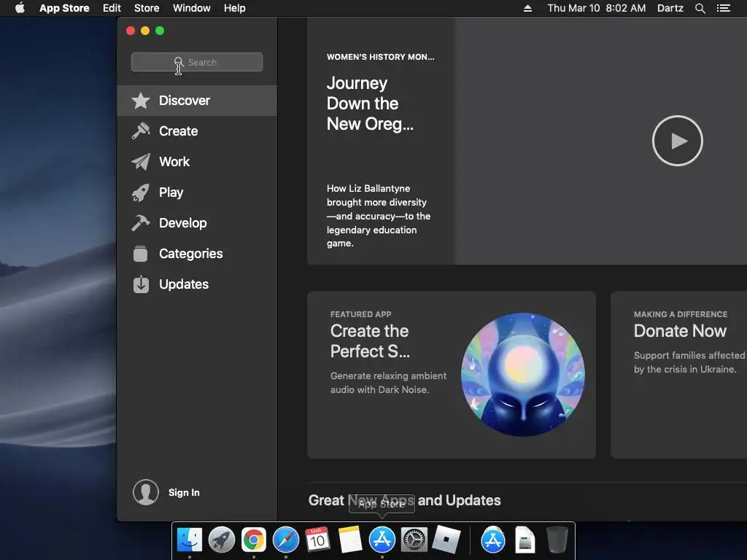Open the Dark Noise artwork image
The image size is (747, 560).
tap(522, 374)
